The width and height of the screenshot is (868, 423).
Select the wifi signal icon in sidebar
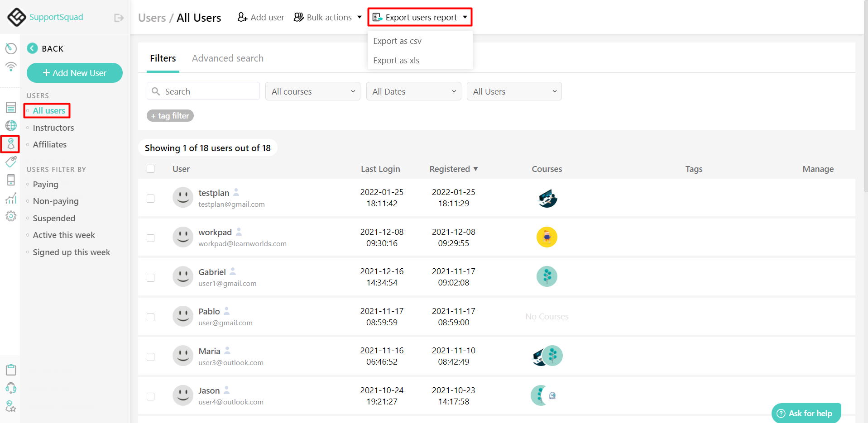tap(10, 67)
